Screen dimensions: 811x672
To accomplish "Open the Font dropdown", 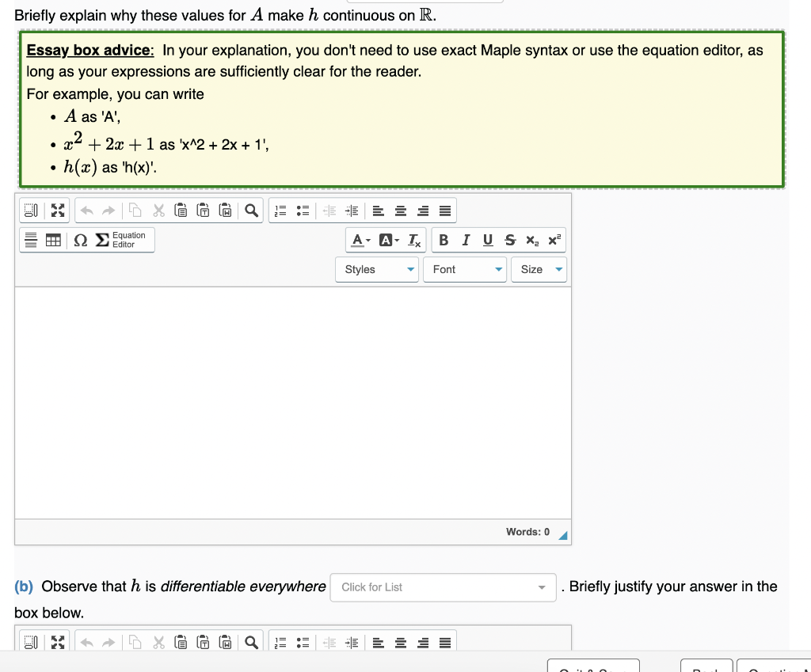I will pyautogui.click(x=465, y=269).
